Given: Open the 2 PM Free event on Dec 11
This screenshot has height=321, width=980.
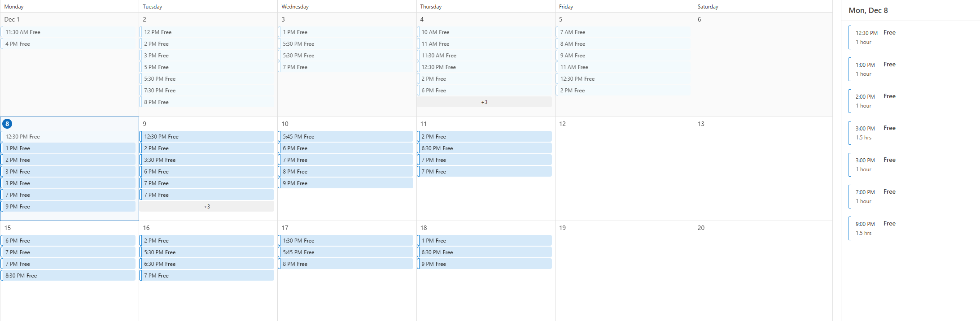Looking at the screenshot, I should click(x=484, y=137).
